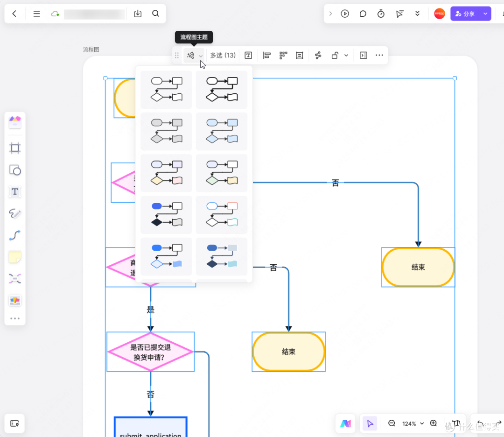Toggle the lock icon
Image resolution: width=504 pixels, height=437 pixels.
point(335,55)
